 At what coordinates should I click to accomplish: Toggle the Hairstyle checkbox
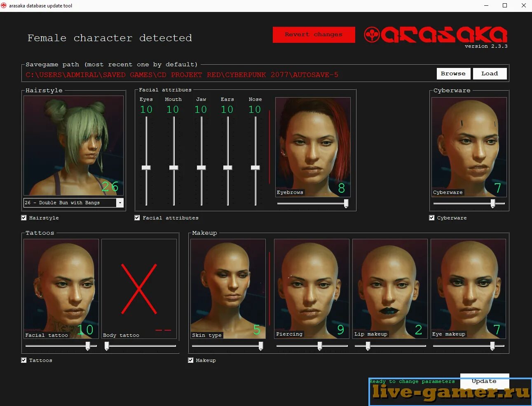click(x=24, y=218)
